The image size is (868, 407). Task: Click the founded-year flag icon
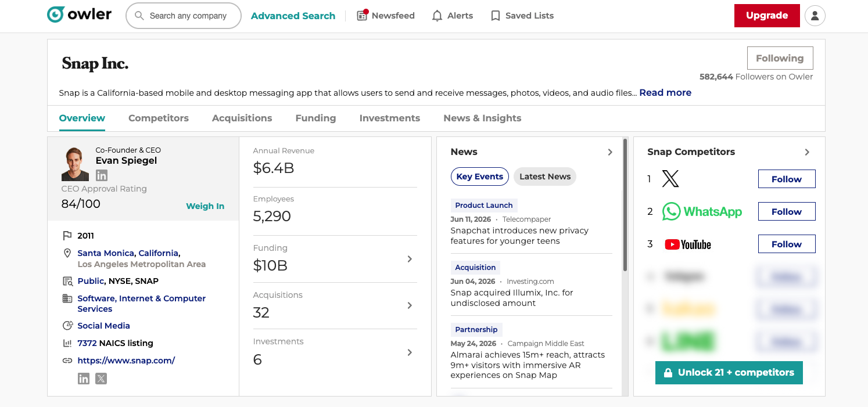(x=67, y=236)
